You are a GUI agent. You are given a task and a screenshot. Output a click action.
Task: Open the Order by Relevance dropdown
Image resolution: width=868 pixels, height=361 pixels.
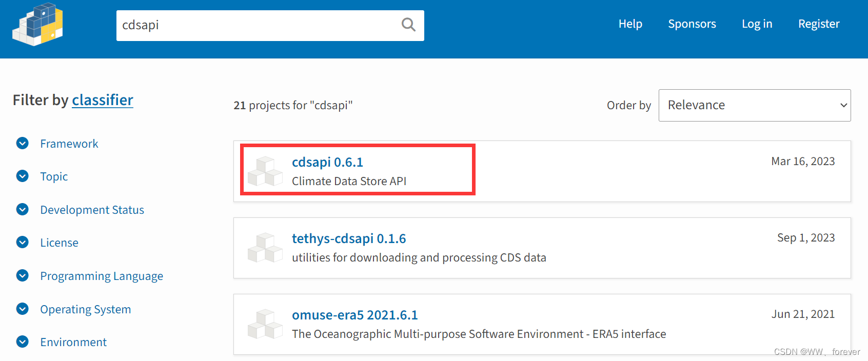(x=755, y=105)
